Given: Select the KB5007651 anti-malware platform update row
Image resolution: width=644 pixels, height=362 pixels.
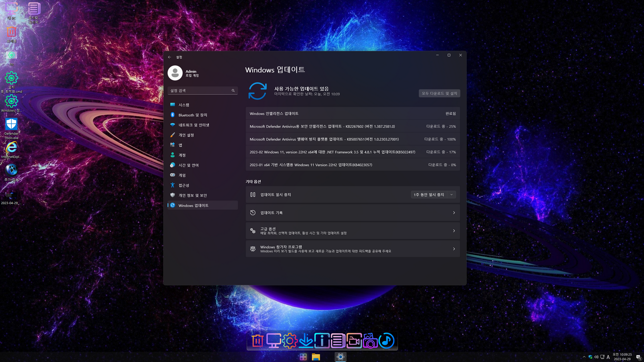Looking at the screenshot, I should 353,139.
